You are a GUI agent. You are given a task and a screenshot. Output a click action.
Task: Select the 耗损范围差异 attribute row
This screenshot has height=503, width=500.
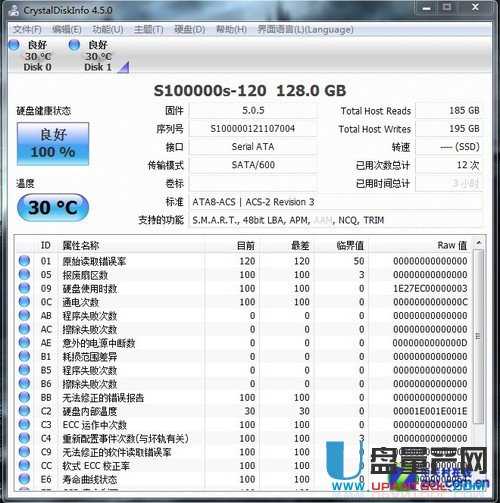[x=244, y=357]
